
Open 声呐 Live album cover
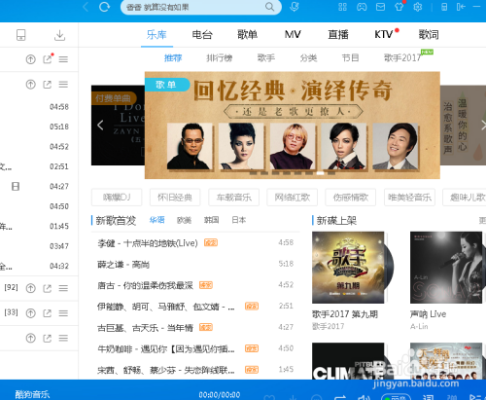pos(446,268)
